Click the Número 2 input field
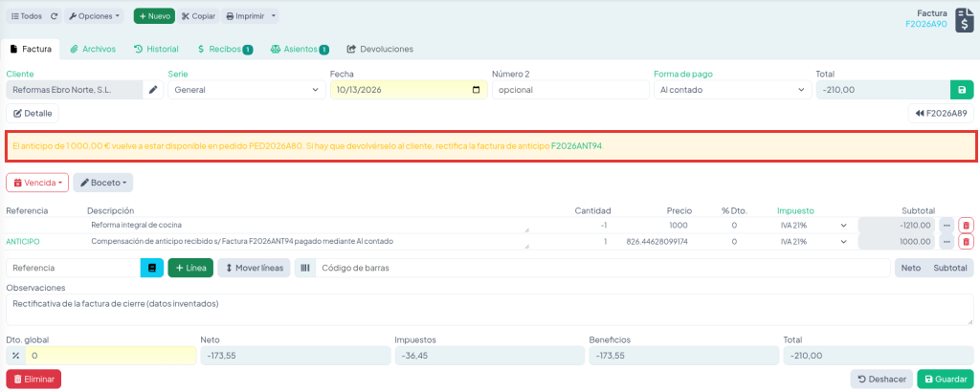This screenshot has height=392, width=980. click(570, 90)
